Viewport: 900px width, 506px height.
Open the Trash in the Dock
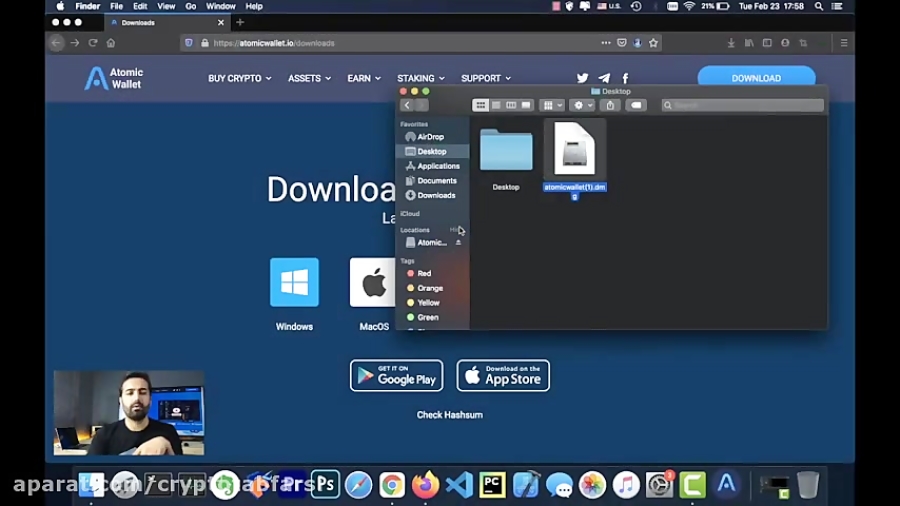(808, 485)
